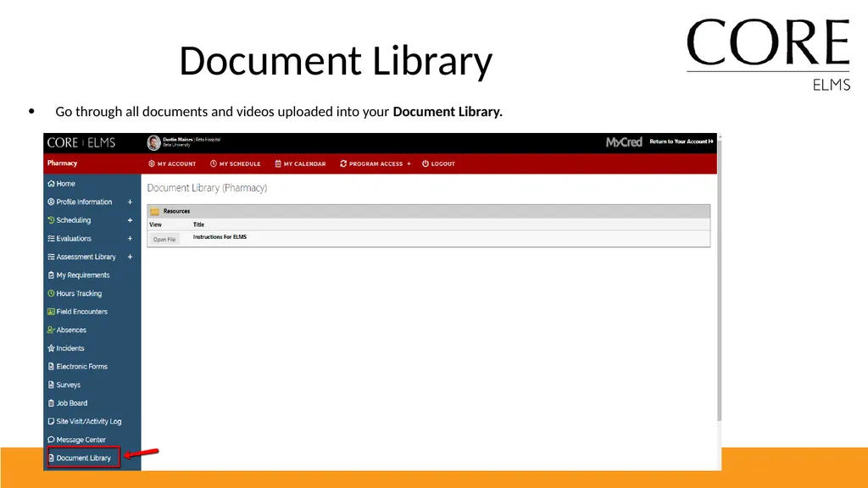Click the Message Center speech bubble icon
This screenshot has width=868, height=488.
pyautogui.click(x=51, y=440)
